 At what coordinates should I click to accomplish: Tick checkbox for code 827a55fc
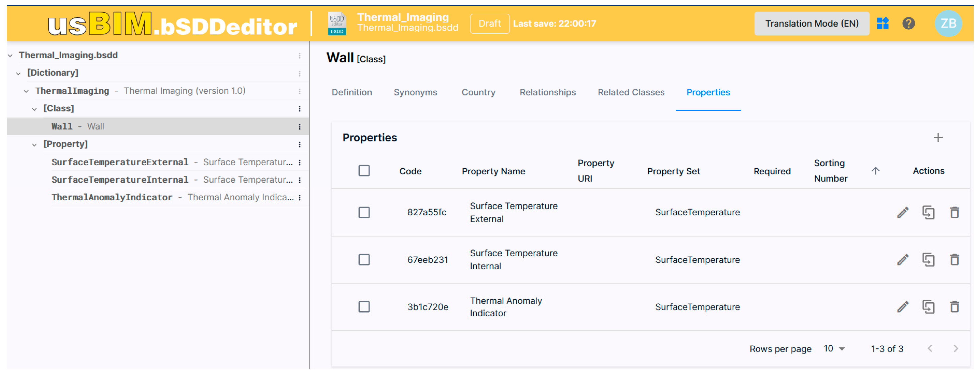coord(364,212)
